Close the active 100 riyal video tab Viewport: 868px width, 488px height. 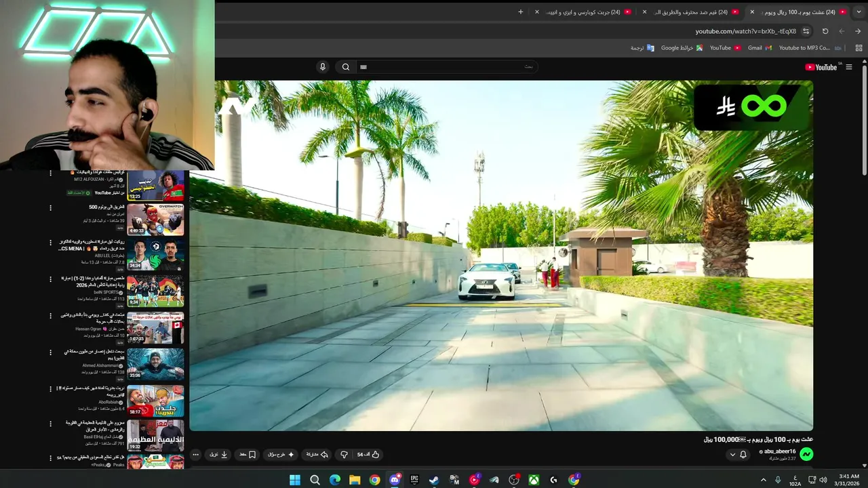pos(752,12)
